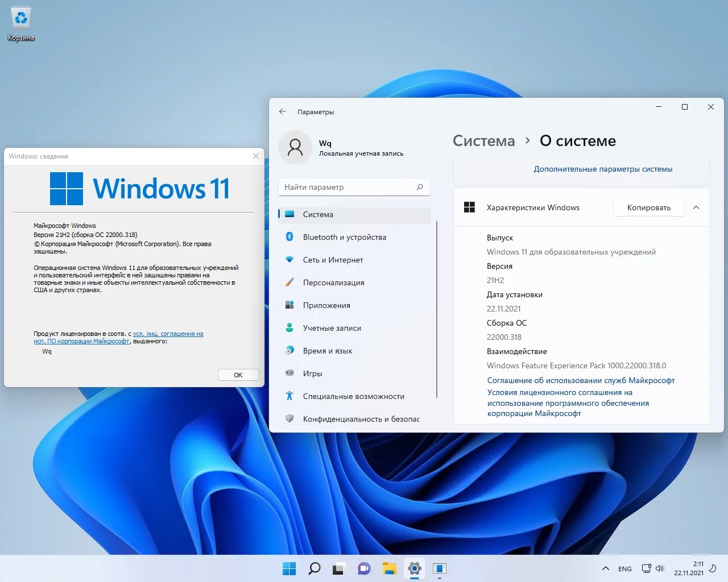Screen dimensions: 728x582
Task: Select Windows Feature Experience Pack version text
Action: (576, 365)
